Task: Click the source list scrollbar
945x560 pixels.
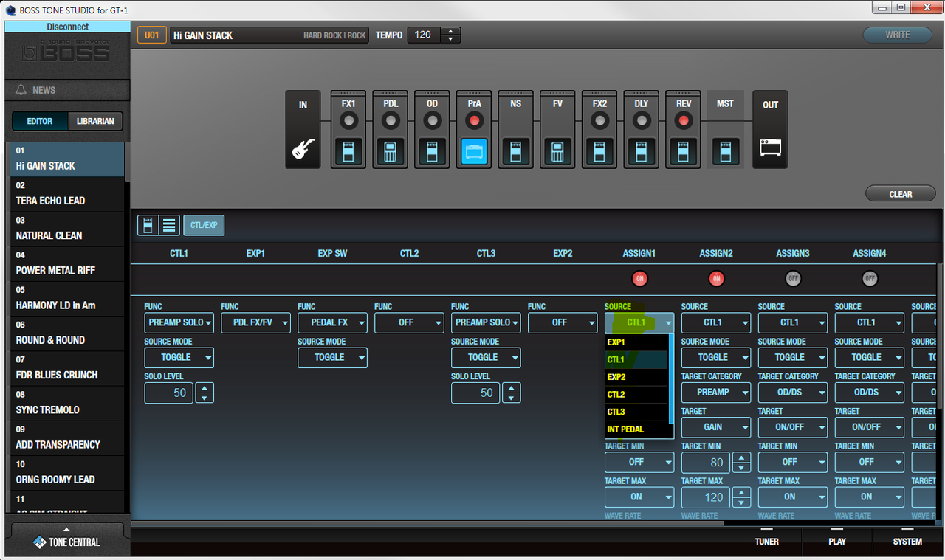Action: click(671, 379)
